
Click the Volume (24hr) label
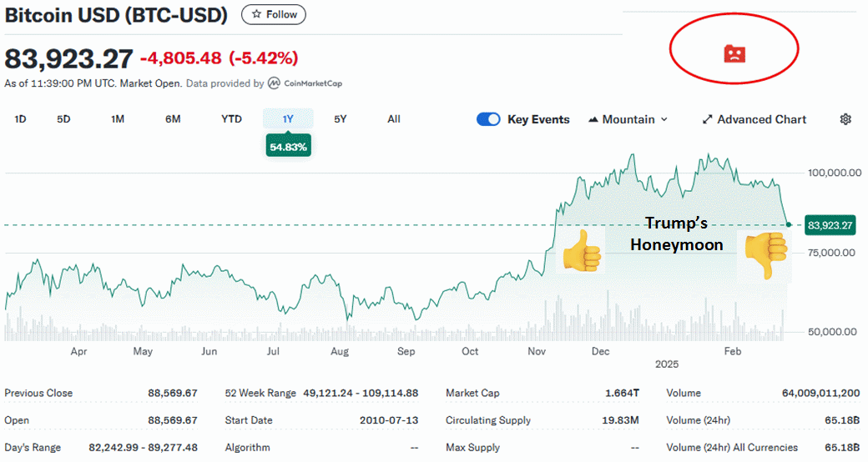click(x=698, y=420)
